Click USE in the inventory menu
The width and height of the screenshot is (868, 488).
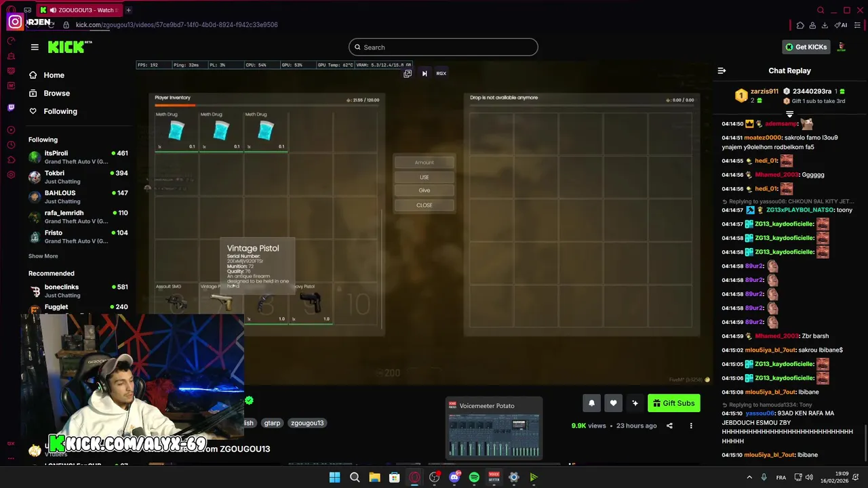425,177
